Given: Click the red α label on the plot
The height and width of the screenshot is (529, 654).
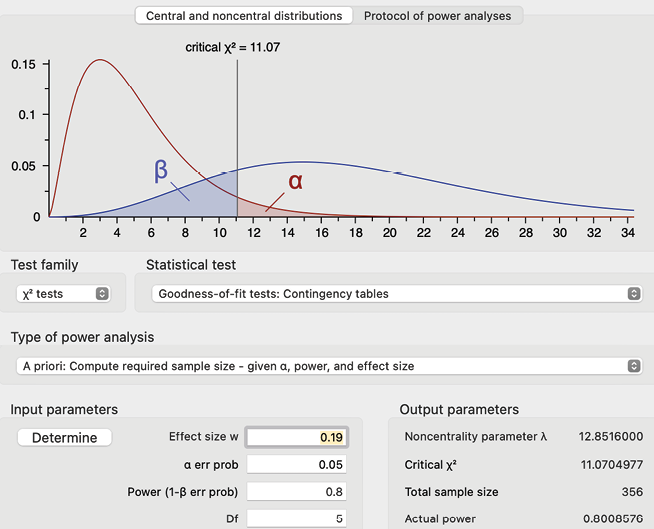Looking at the screenshot, I should 295,182.
